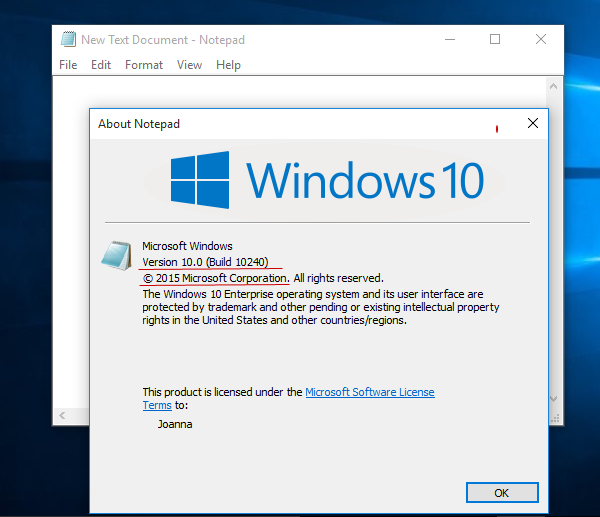The image size is (600, 517).
Task: Click the © 2015 Microsoft Corporation text
Action: pyautogui.click(x=216, y=278)
